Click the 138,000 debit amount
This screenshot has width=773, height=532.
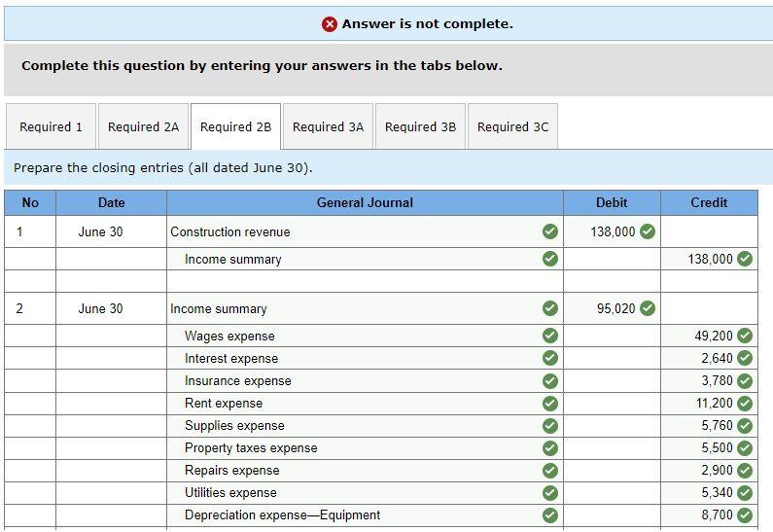coord(613,231)
